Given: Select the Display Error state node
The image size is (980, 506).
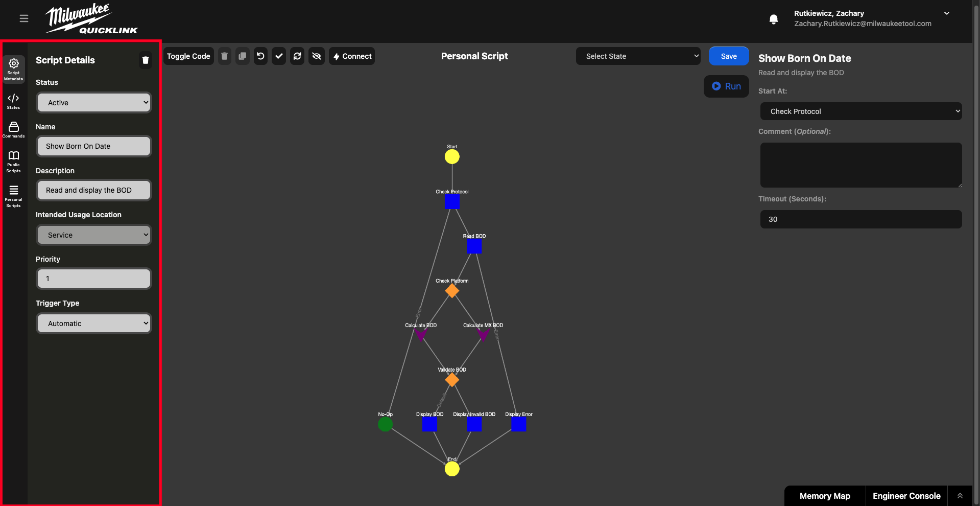Looking at the screenshot, I should (518, 424).
